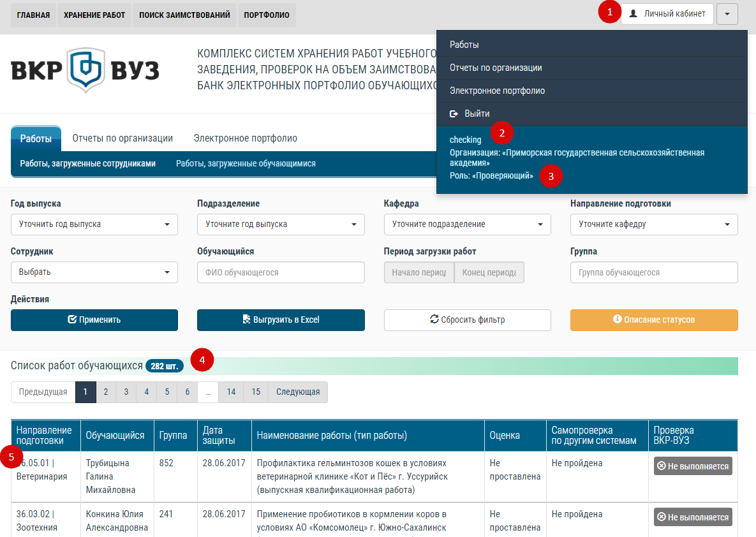Image resolution: width=756 pixels, height=537 pixels.
Task: Expand Год выпуска dropdown
Action: pos(94,224)
